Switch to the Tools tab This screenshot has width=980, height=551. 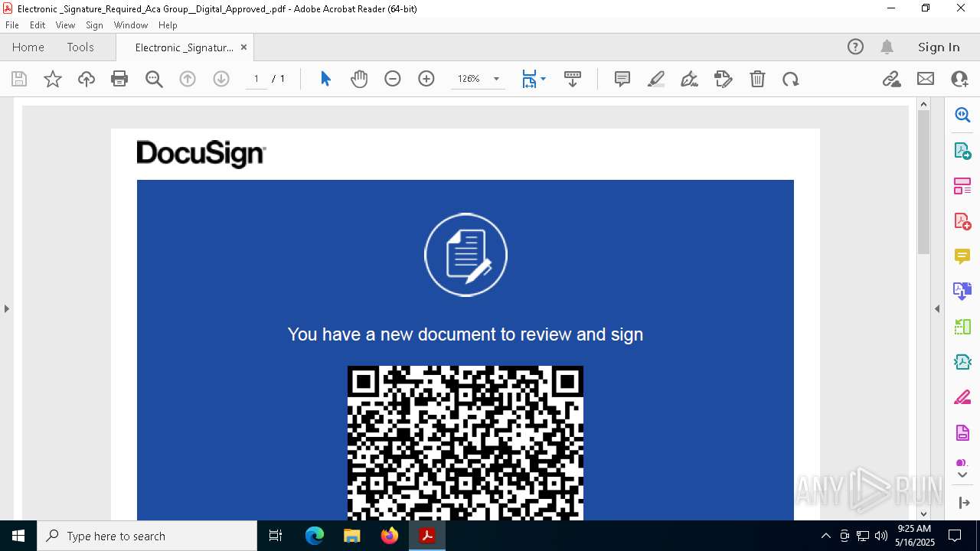(x=80, y=47)
